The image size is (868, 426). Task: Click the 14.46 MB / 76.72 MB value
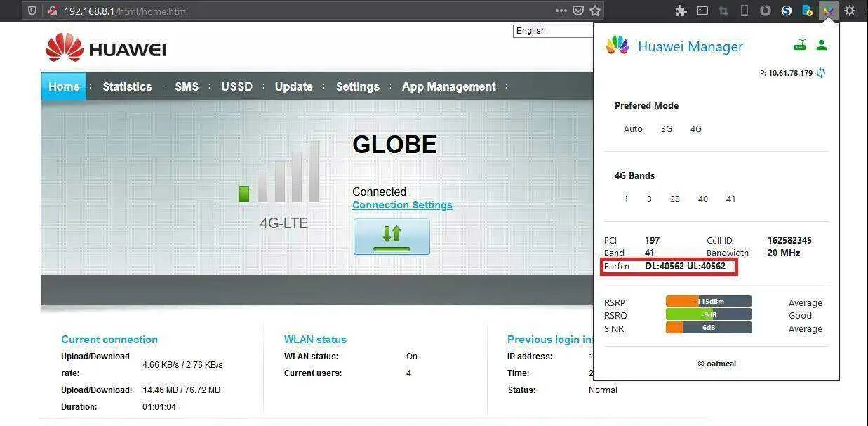pyautogui.click(x=181, y=390)
